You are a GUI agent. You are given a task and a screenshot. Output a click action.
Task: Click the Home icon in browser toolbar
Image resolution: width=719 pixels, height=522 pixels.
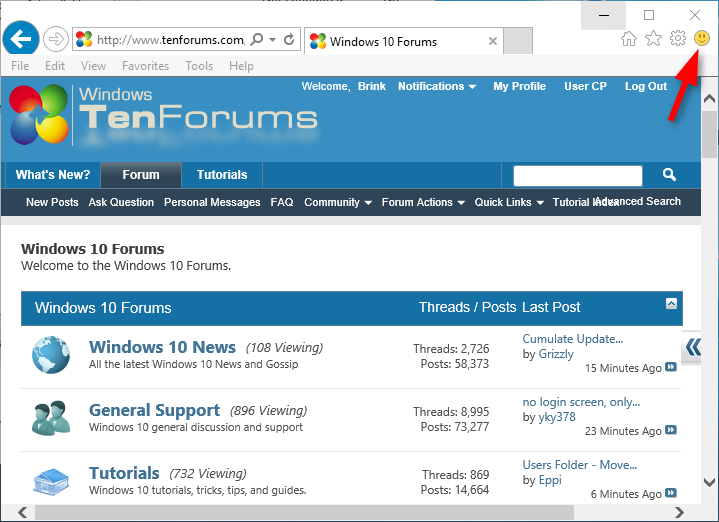tap(629, 39)
